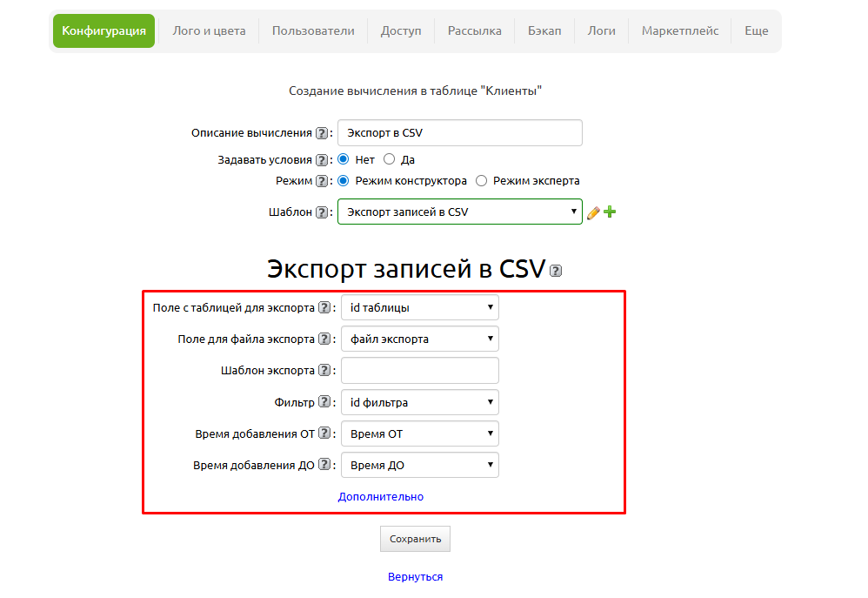Open the Время ОТ dropdown
The image size is (868, 598).
pos(419,433)
